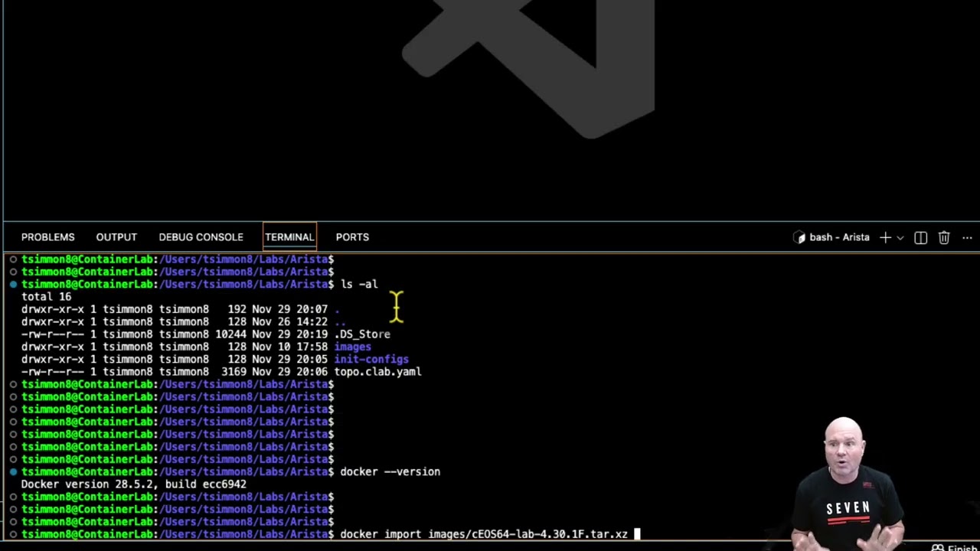
Task: Open the launch profile dropdown chevron
Action: pyautogui.click(x=900, y=237)
